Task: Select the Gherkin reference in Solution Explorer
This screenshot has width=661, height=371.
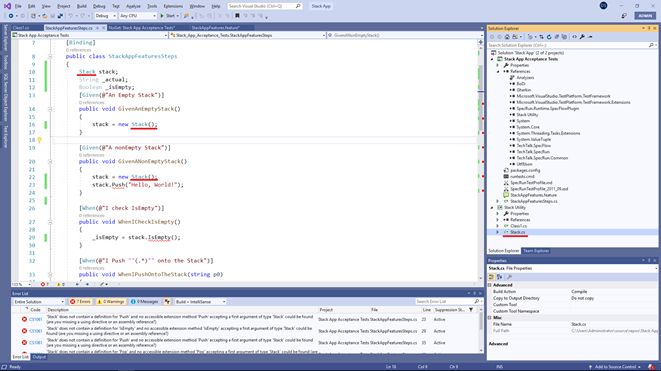Action: click(x=524, y=90)
